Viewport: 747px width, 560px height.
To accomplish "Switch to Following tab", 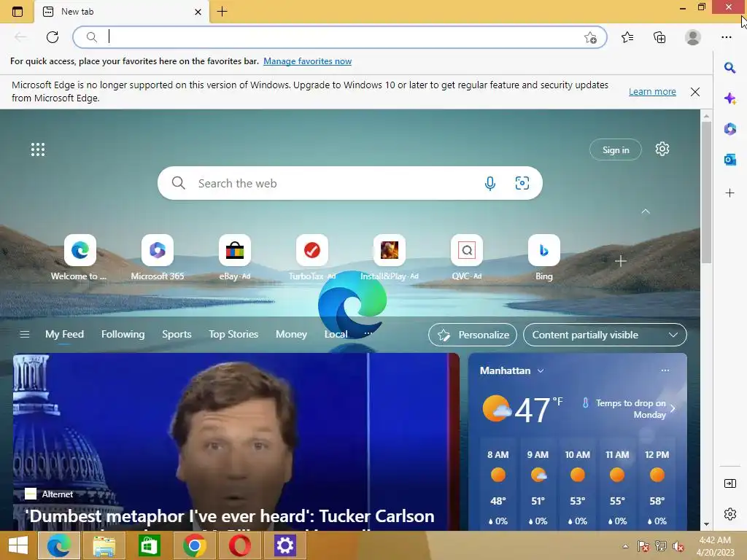I will (x=123, y=334).
